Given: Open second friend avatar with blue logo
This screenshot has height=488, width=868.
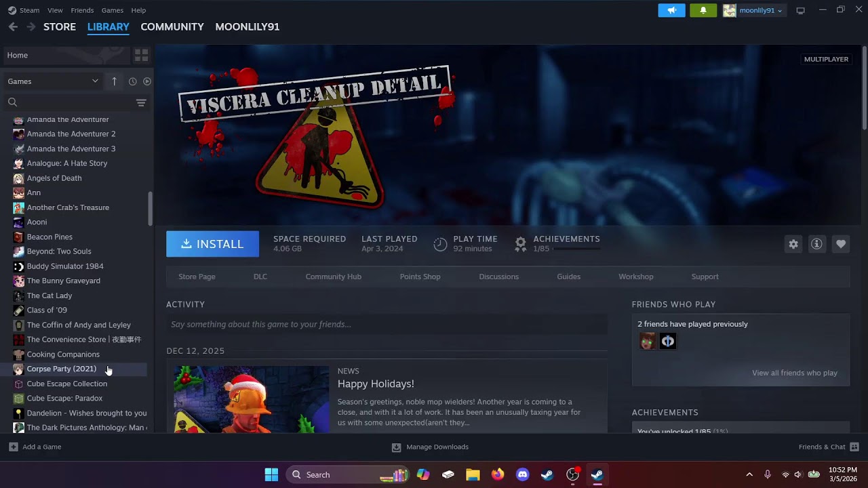Looking at the screenshot, I should [668, 341].
